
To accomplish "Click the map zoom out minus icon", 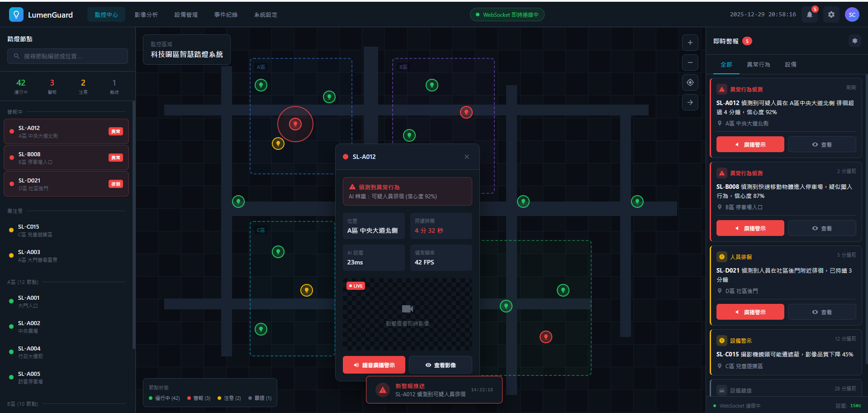I will coord(690,62).
